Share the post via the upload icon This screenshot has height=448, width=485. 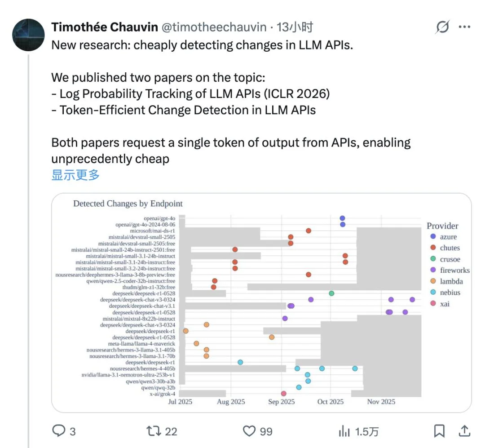[x=465, y=431]
